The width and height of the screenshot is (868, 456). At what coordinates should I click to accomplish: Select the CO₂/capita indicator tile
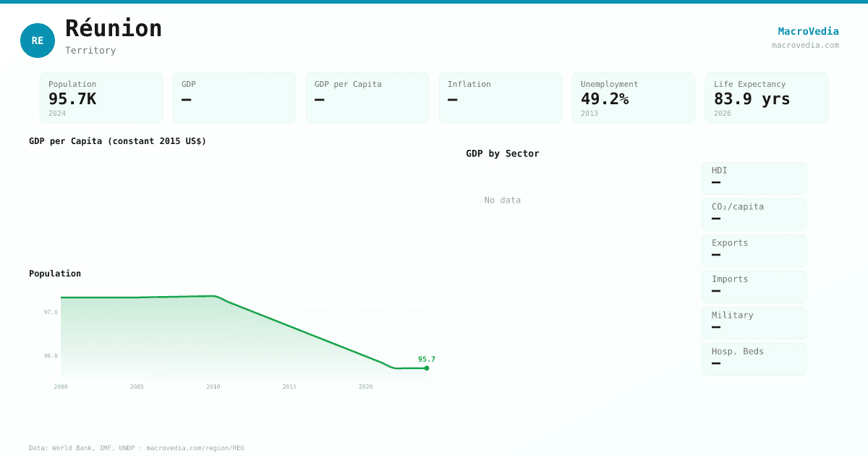[754, 214]
